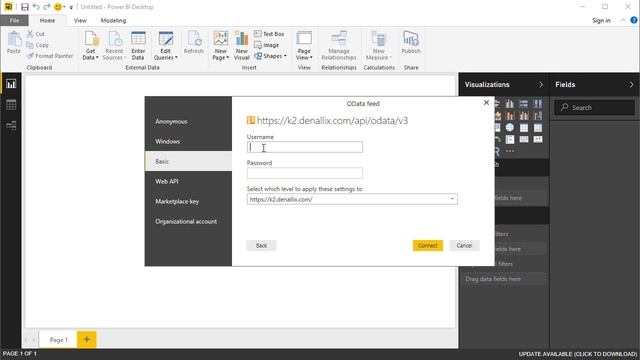
Task: Switch to the View ribbon tab
Action: point(80,20)
